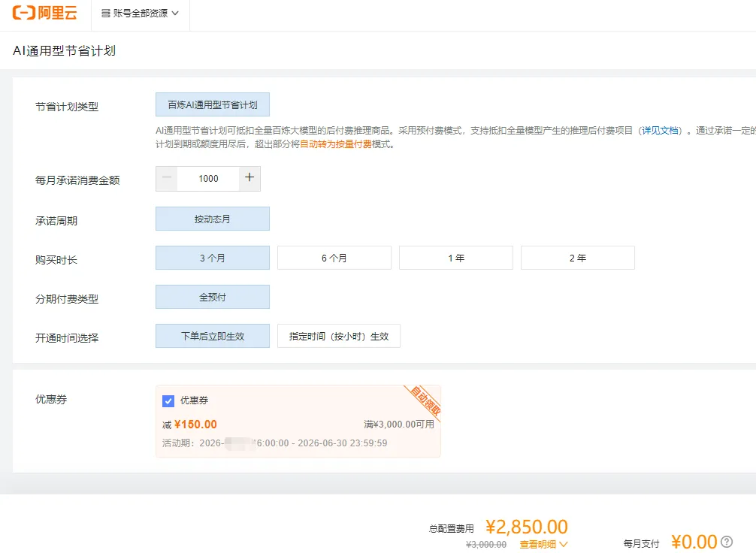The image size is (756, 553).
Task: Click the 节省计划类型 label
Action: 67,107
